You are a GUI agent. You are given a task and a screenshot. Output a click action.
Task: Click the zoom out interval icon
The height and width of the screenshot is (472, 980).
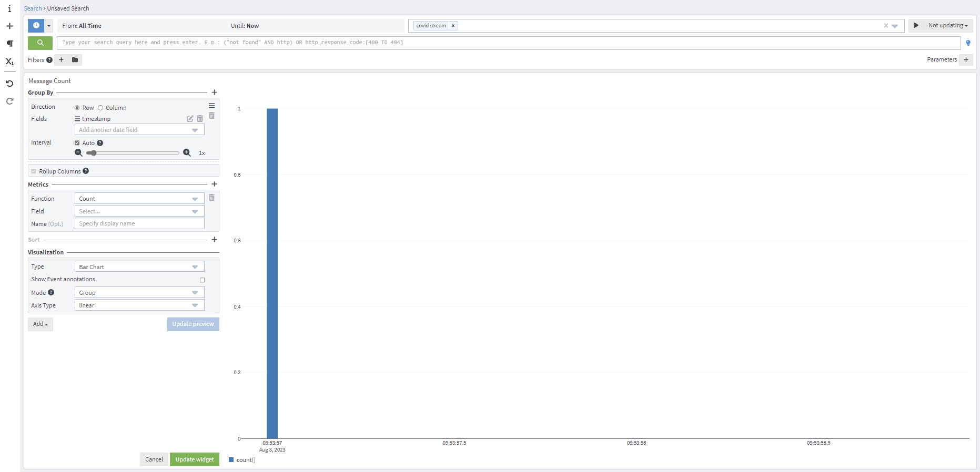pos(78,153)
